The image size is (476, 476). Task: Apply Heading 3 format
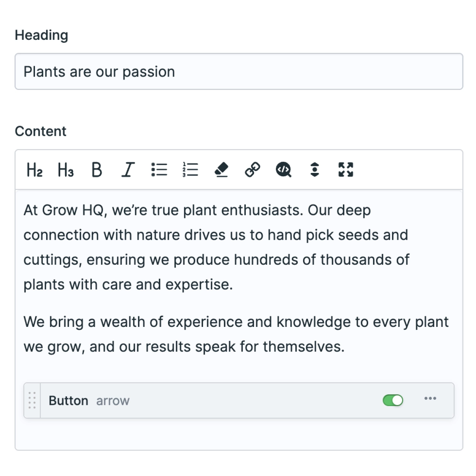coord(65,170)
